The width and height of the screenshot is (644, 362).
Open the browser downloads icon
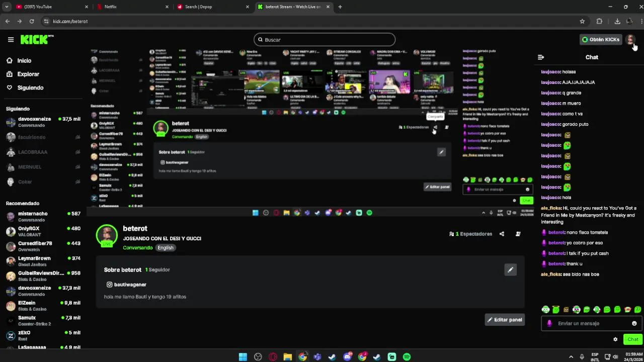617,21
